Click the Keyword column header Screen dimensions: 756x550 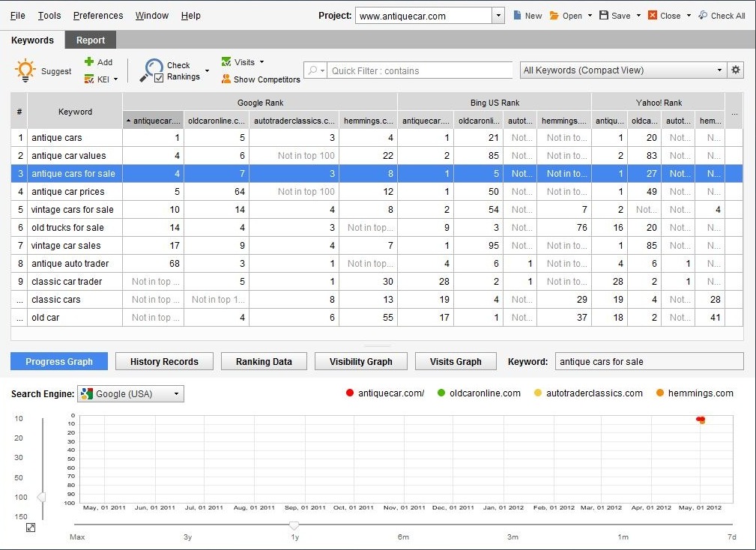75,112
